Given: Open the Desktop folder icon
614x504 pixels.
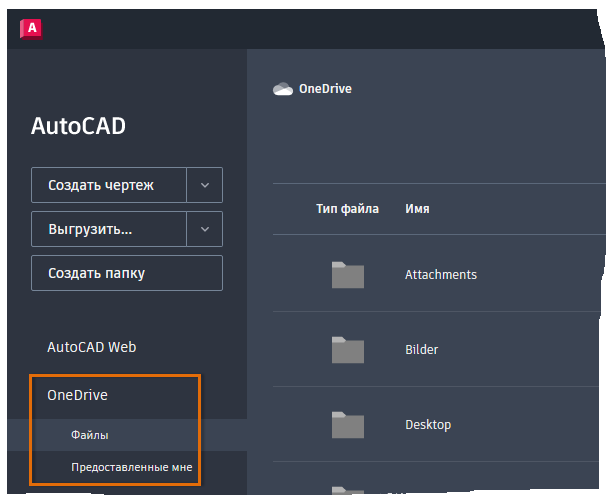Looking at the screenshot, I should pos(348,425).
